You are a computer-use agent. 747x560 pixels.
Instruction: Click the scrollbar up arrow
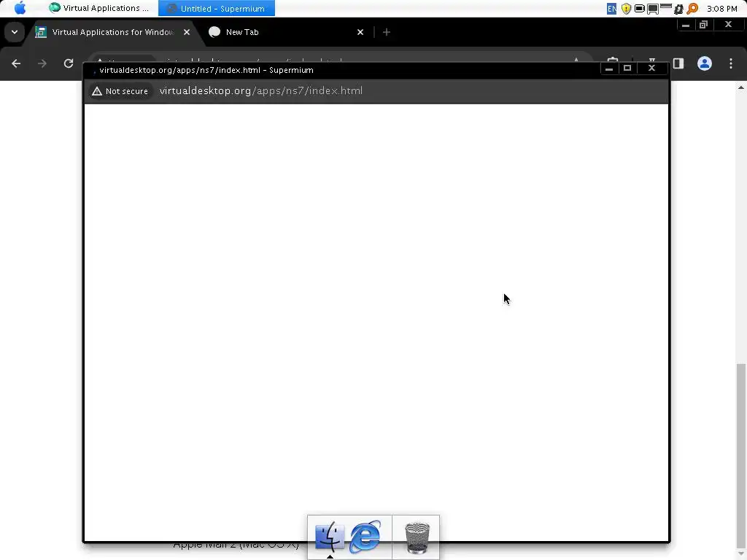(741, 87)
